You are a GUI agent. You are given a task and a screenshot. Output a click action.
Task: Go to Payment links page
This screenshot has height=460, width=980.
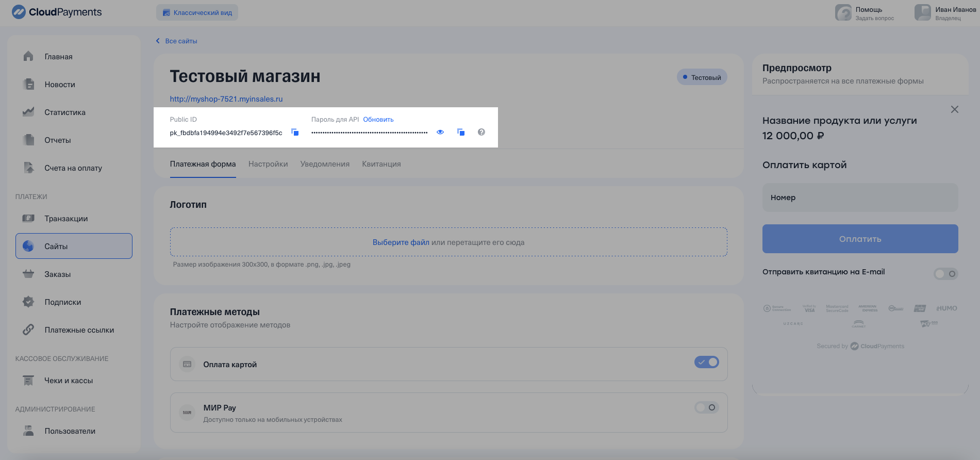coord(79,330)
